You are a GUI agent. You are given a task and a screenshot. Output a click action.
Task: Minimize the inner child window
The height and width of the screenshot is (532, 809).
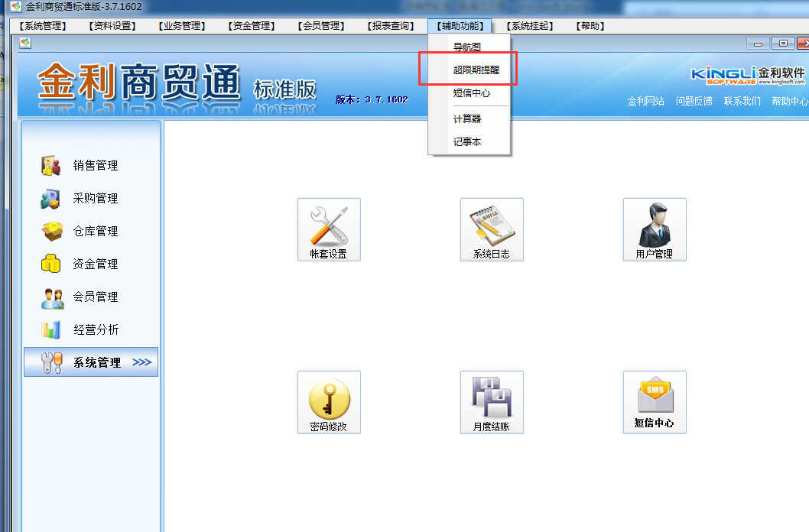(758, 44)
